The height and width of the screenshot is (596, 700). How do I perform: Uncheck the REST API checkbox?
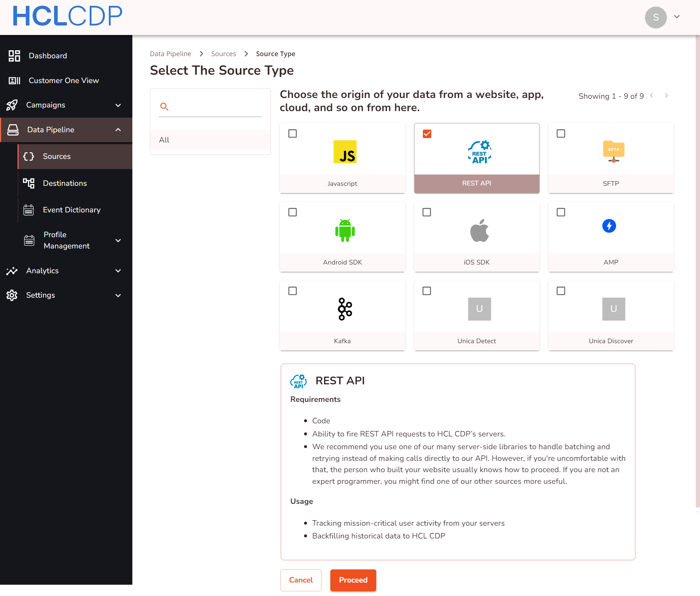(427, 134)
